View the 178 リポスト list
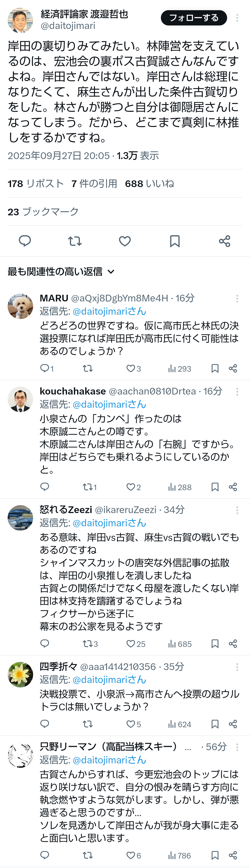The width and height of the screenshot is (250, 868). point(36,184)
